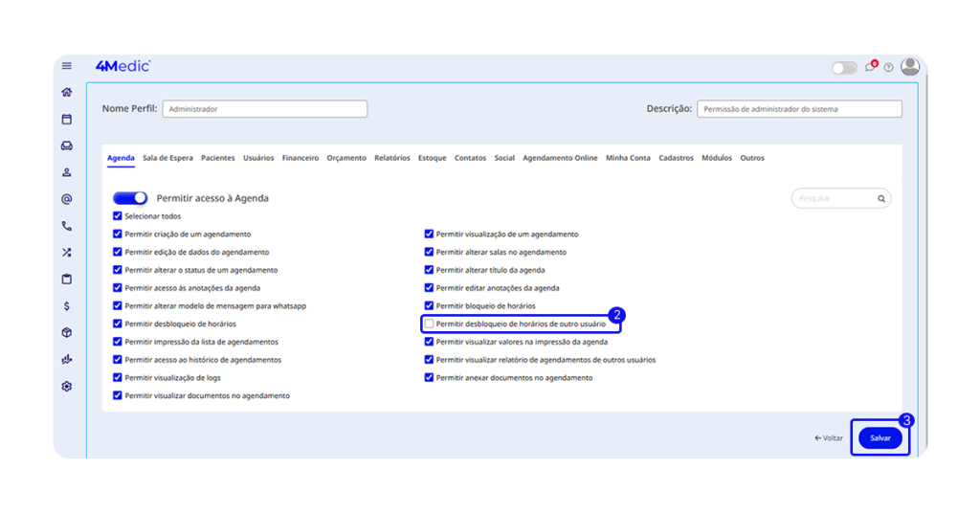This screenshot has width=980, height=514.
Task: Click the Nome Perfil input field
Action: 264,109
